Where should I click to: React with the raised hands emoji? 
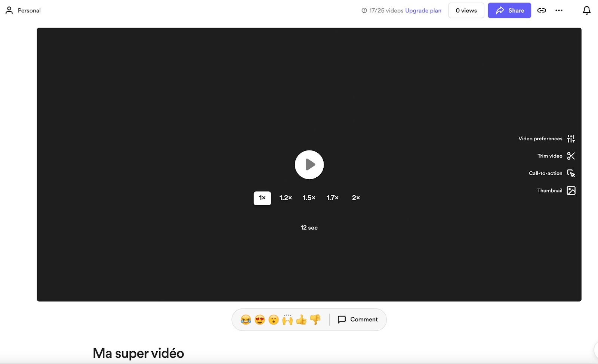point(287,320)
